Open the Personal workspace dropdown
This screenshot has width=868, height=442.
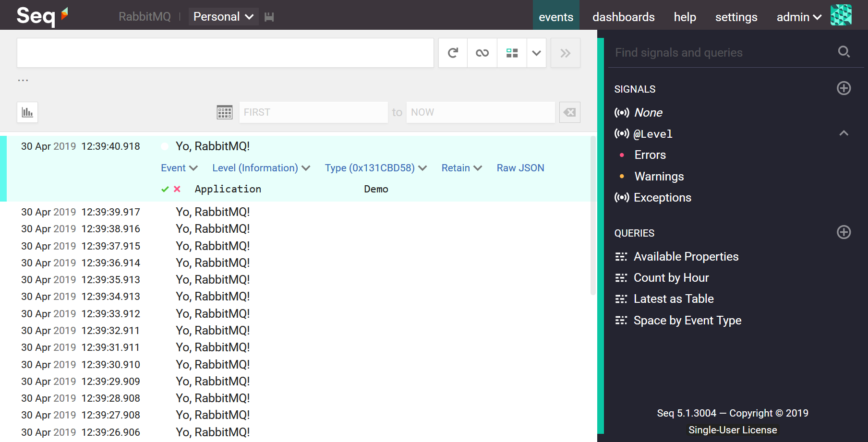click(223, 17)
